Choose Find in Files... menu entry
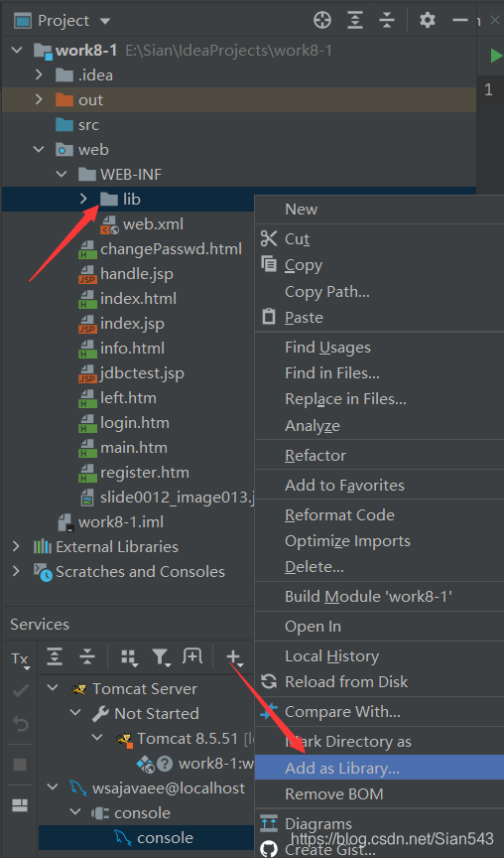Viewport: 504px width, 858px height. click(379, 373)
